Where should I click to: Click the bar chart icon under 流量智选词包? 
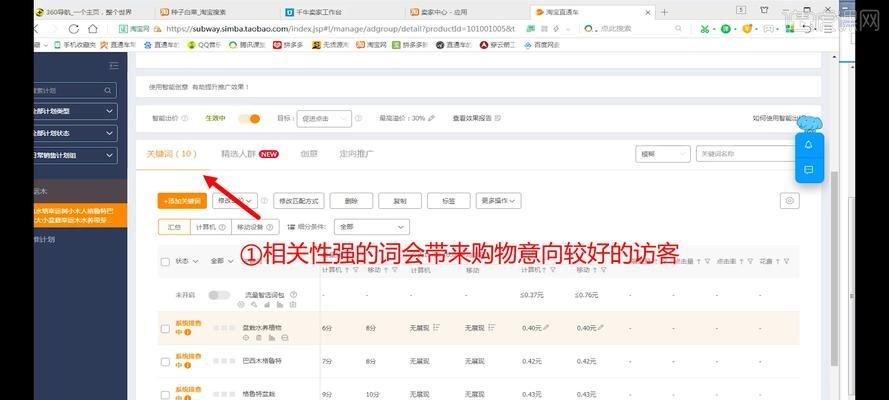click(280, 305)
